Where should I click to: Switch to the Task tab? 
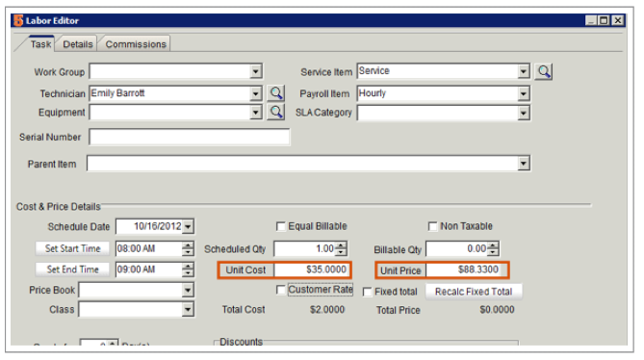(40, 44)
